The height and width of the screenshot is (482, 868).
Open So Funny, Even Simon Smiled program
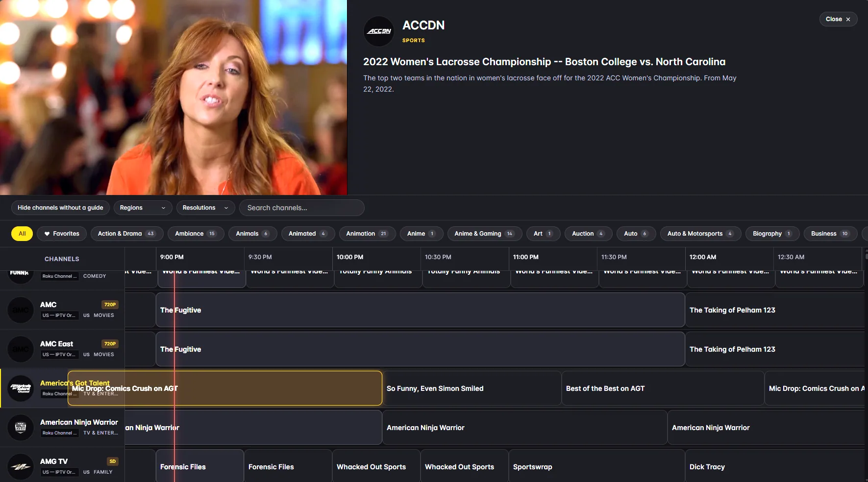coord(471,388)
